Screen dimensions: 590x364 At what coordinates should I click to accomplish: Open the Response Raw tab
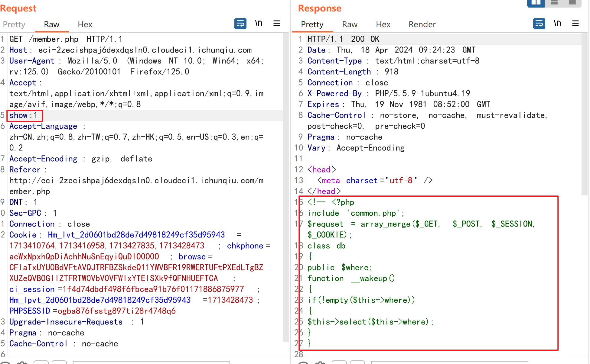(x=350, y=24)
